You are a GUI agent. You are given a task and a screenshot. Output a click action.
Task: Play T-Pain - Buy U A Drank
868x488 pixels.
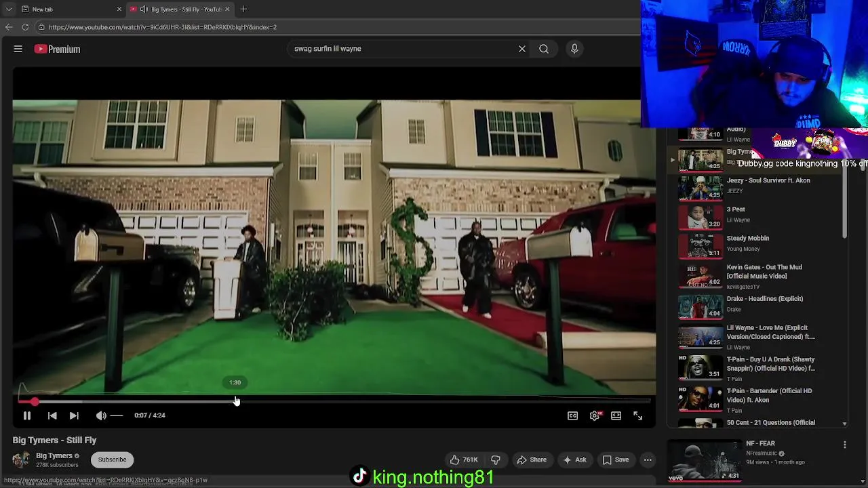pos(771,364)
